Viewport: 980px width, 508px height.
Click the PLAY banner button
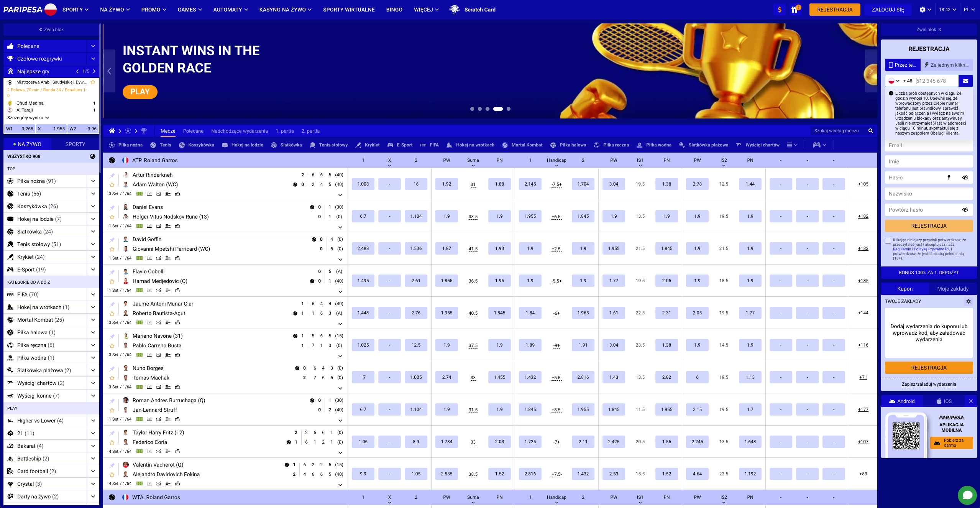pyautogui.click(x=140, y=92)
